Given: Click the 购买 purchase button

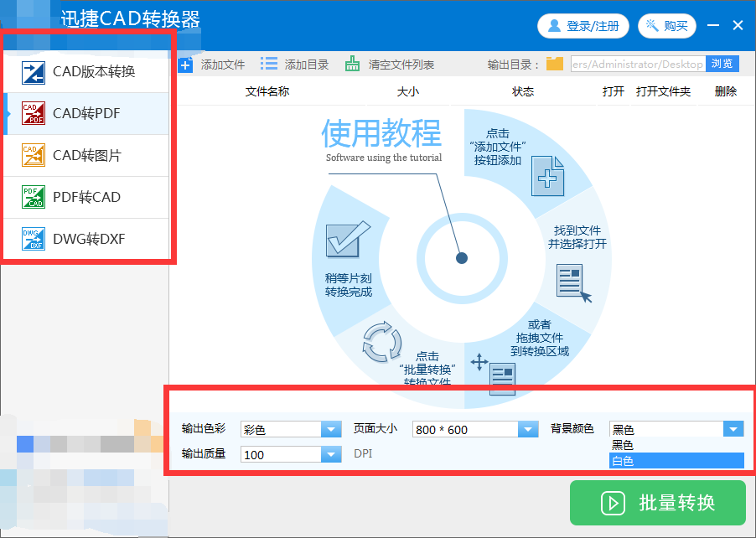Looking at the screenshot, I should click(667, 25).
